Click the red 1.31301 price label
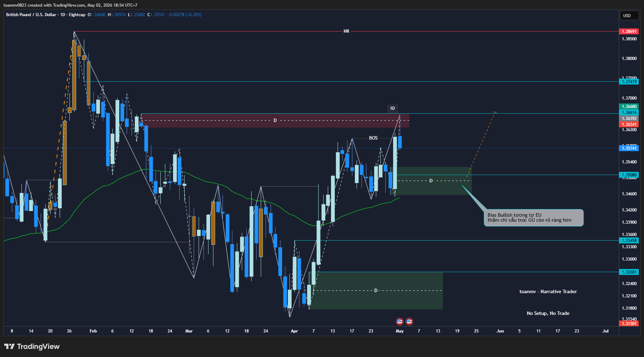Viewport: 644px width, 357px height. [629, 323]
